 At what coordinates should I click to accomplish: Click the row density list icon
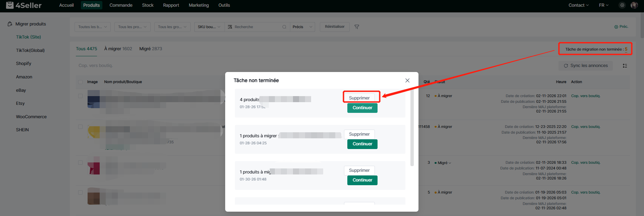pyautogui.click(x=625, y=66)
